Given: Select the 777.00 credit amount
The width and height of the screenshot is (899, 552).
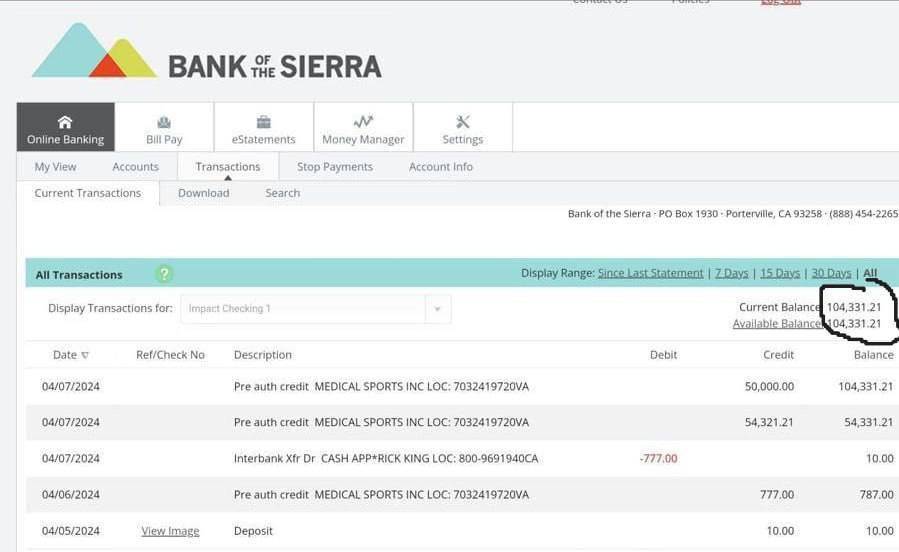Looking at the screenshot, I should (777, 495).
